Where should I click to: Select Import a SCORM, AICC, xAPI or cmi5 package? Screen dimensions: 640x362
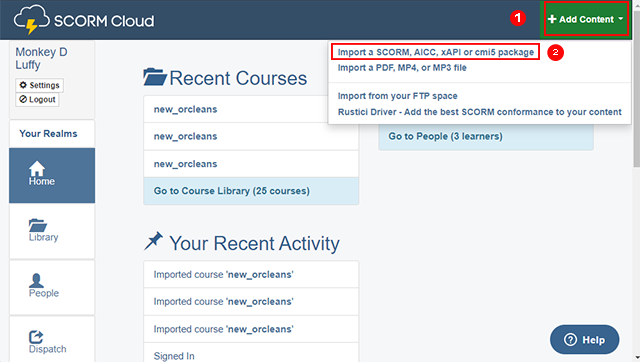pyautogui.click(x=436, y=52)
